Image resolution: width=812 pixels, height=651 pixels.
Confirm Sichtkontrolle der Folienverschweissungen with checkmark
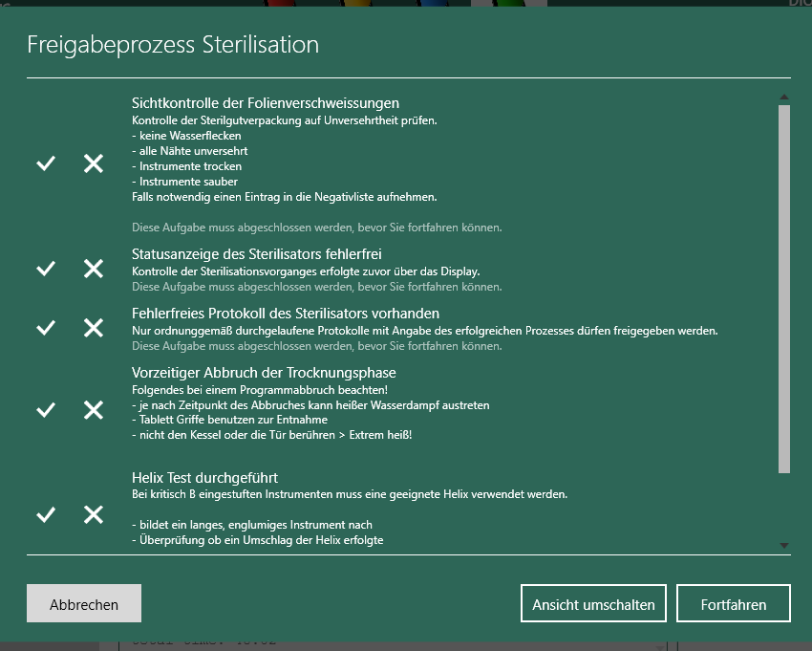click(46, 163)
